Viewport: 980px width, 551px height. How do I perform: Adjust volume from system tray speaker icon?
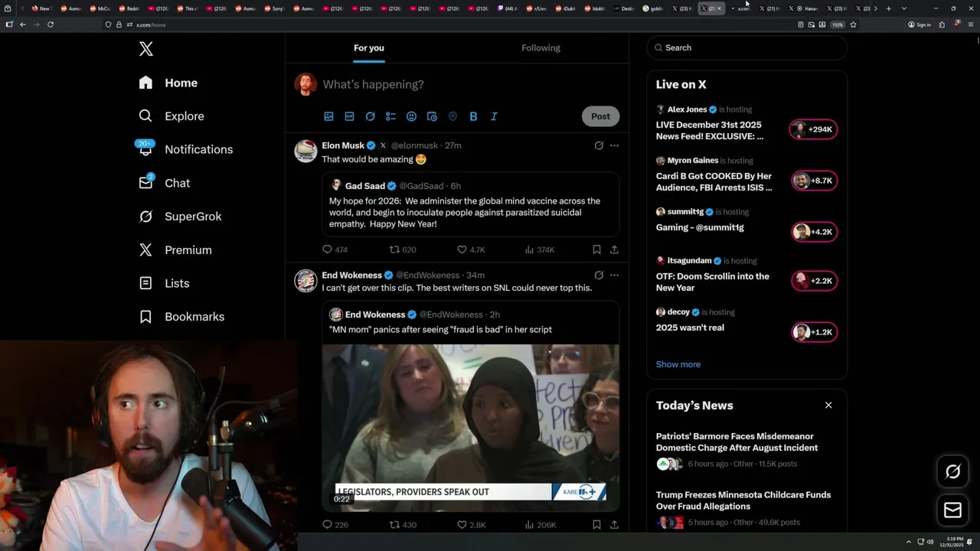[930, 542]
